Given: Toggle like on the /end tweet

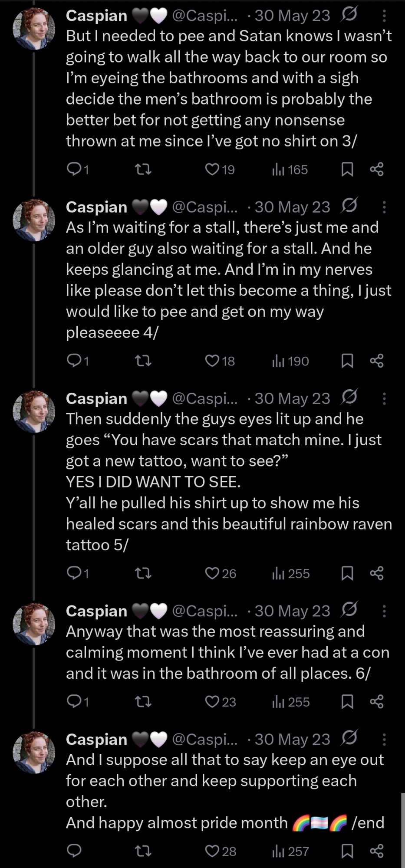Looking at the screenshot, I should pyautogui.click(x=212, y=851).
